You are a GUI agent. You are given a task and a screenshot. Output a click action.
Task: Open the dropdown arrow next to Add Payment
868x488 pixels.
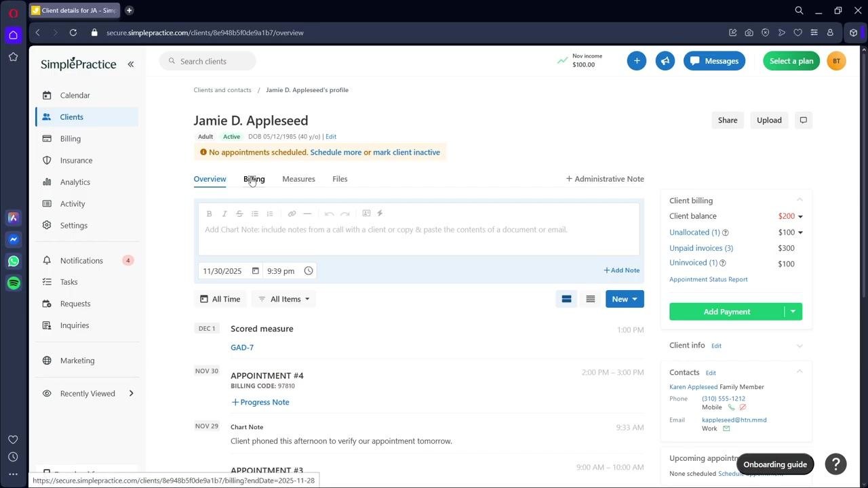click(793, 312)
